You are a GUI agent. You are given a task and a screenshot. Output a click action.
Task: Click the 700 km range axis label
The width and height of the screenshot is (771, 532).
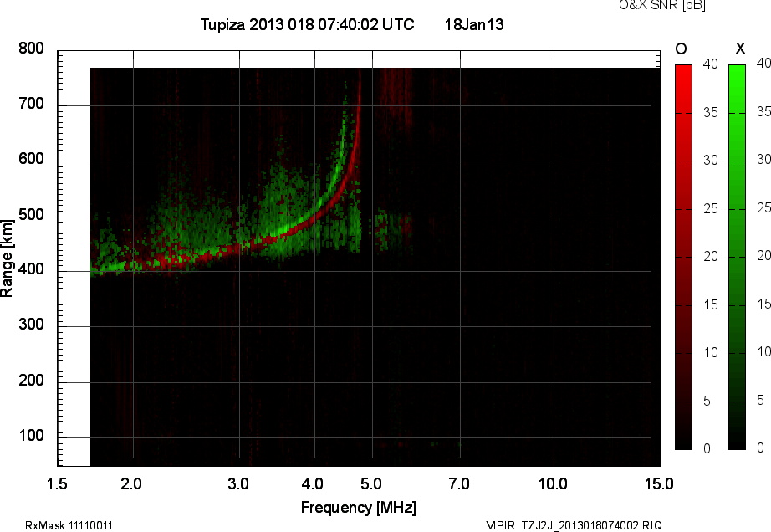tap(32, 104)
